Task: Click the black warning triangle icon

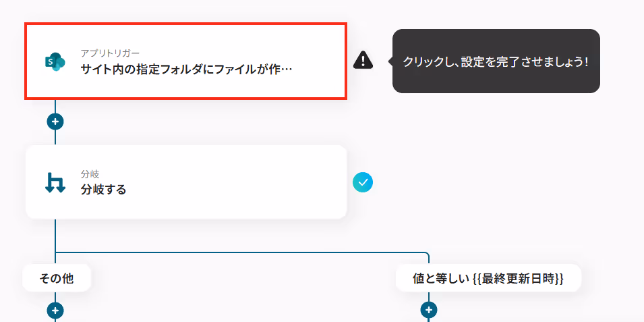Action: 363,60
